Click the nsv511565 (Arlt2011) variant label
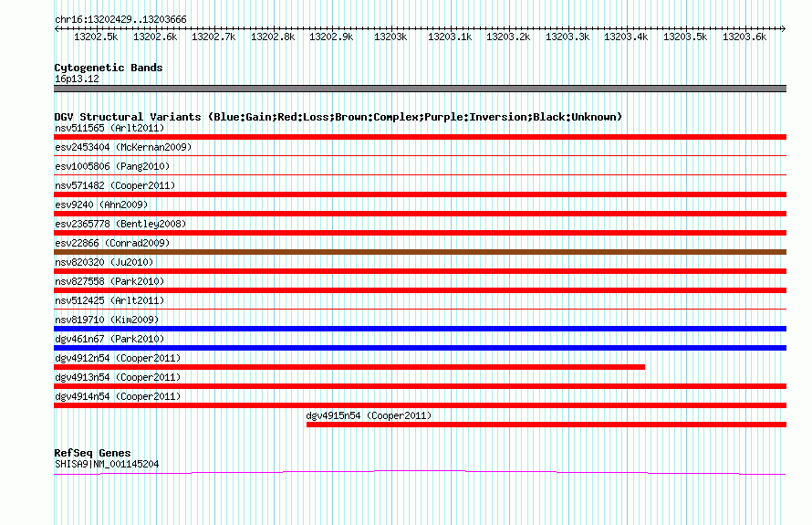Viewport: 812px width, 525px height. (109, 128)
